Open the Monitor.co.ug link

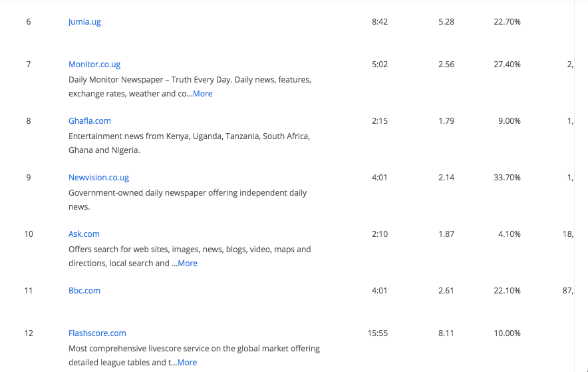(94, 65)
